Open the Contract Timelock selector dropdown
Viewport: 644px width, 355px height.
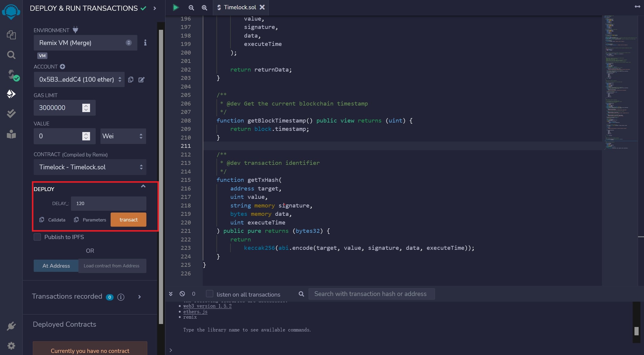[90, 167]
